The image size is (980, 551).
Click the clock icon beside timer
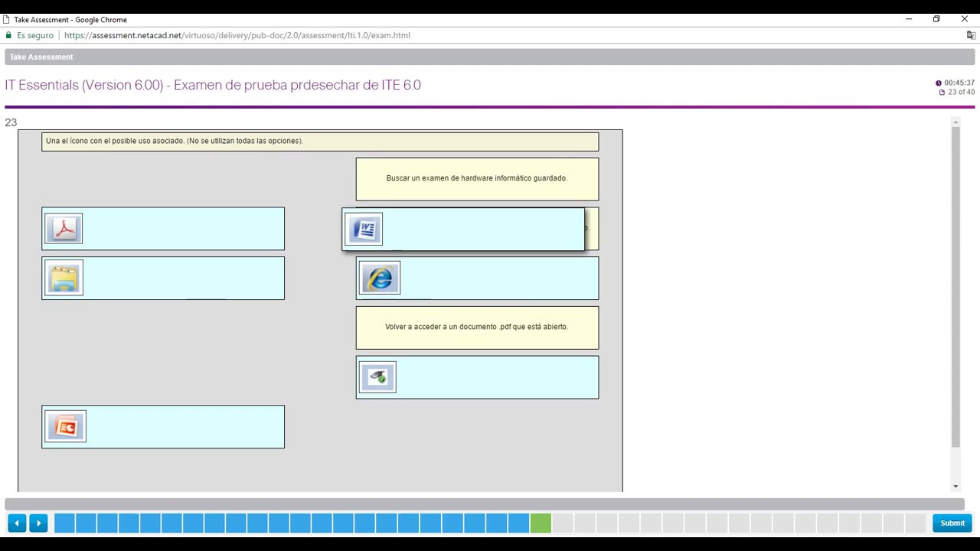(x=939, y=83)
